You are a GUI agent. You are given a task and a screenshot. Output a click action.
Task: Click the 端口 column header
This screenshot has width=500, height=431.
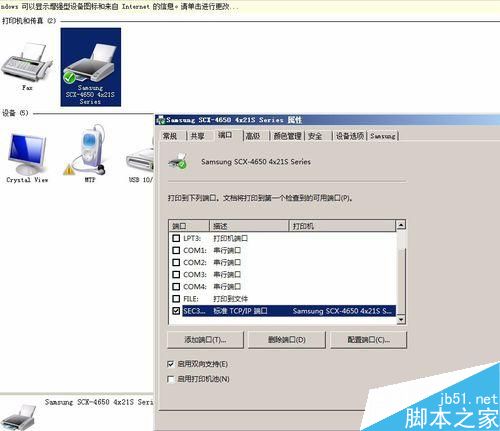pyautogui.click(x=189, y=226)
